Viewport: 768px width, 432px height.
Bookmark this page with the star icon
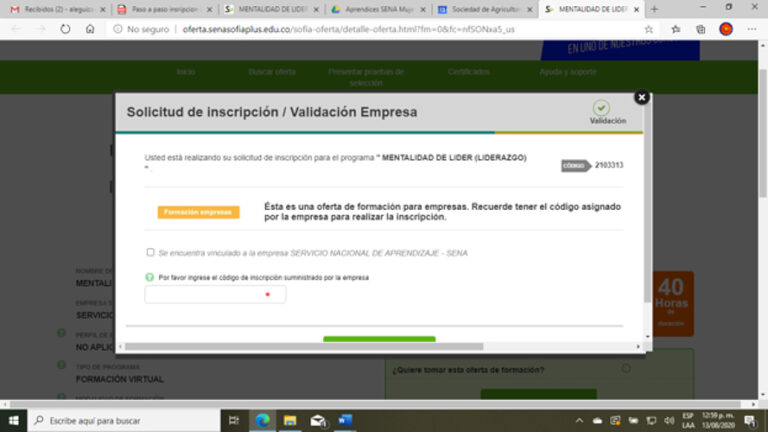point(649,29)
